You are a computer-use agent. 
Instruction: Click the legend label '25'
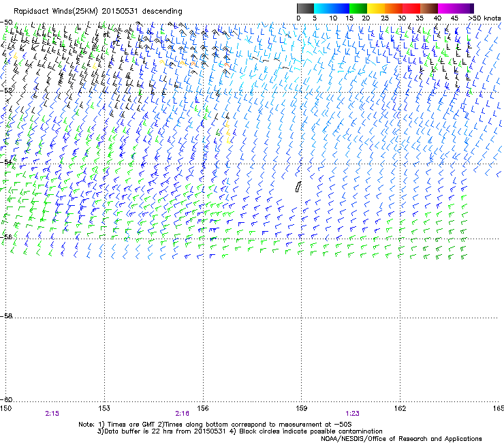(x=384, y=18)
